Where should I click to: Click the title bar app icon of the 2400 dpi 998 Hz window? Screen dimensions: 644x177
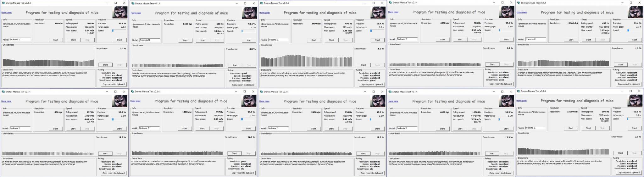pos(261,91)
